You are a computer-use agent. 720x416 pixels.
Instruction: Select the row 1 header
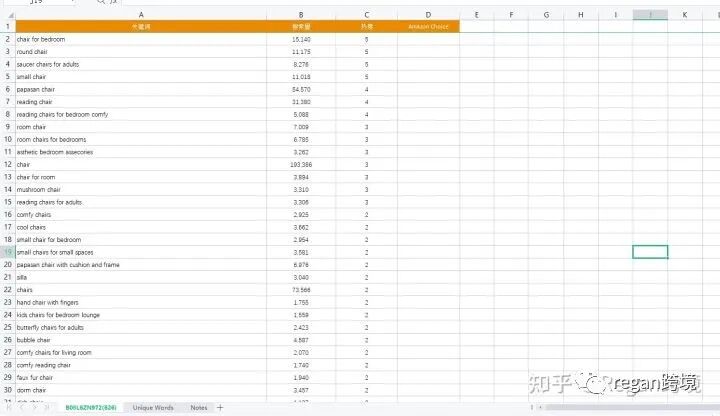pos(8,27)
